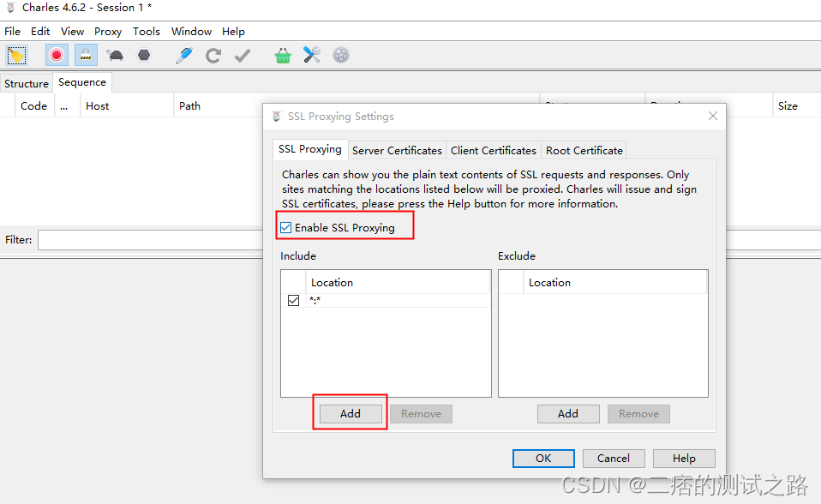The width and height of the screenshot is (821, 504).
Task: Switch to Client Certificates tab
Action: [494, 150]
